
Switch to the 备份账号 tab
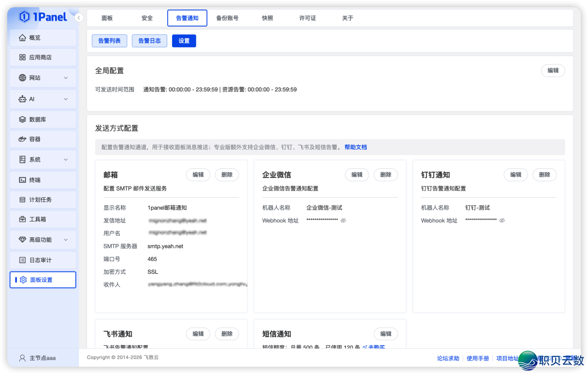click(x=227, y=17)
